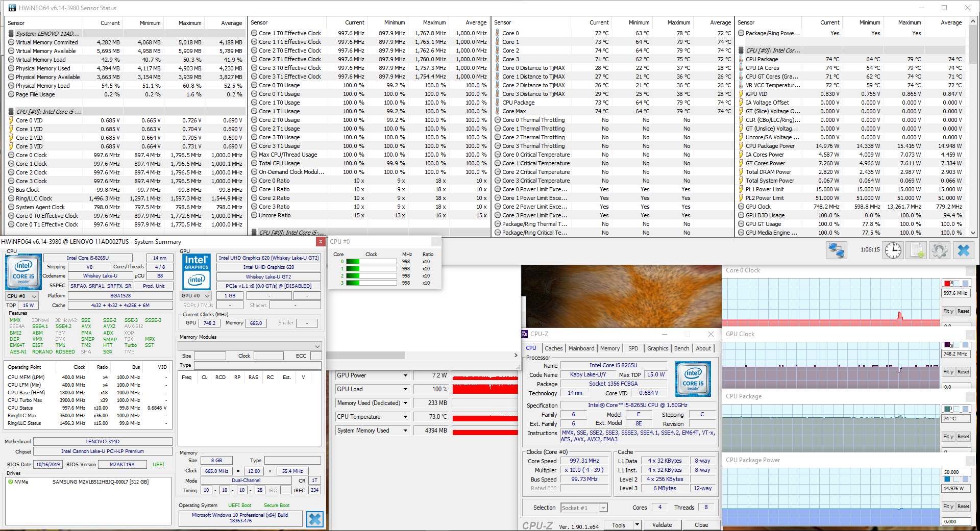Pick the blue line color on CPU Package Power graph
Image resolution: width=980 pixels, height=531 pixels.
[x=947, y=479]
